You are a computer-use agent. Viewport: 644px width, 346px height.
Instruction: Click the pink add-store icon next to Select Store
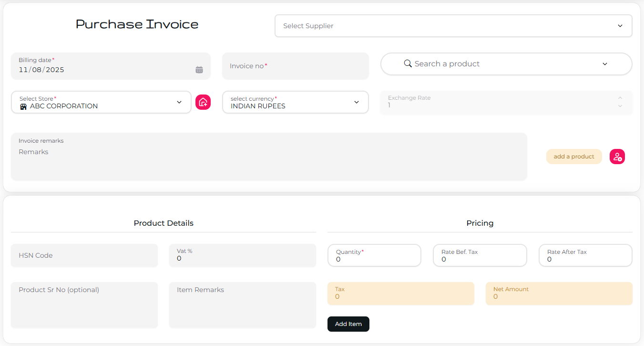pyautogui.click(x=203, y=102)
